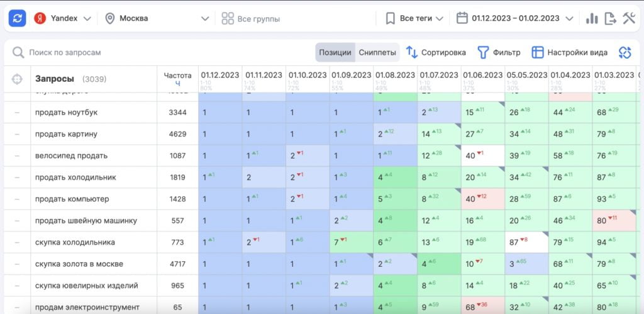The height and width of the screenshot is (314, 644).
Task: Expand the Все теги dropdown
Action: pyautogui.click(x=415, y=18)
